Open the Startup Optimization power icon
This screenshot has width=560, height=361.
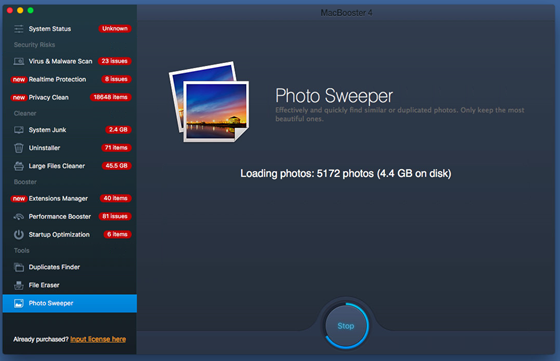(x=19, y=235)
